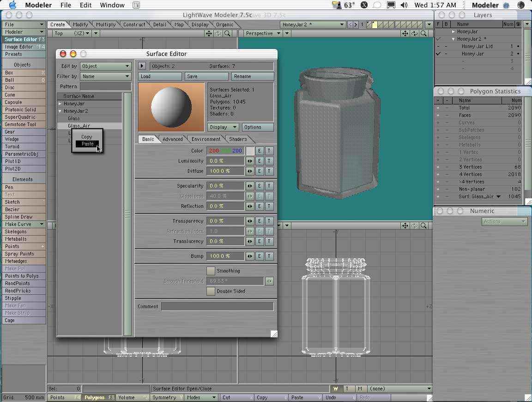
Task: Click the Surface Editor window resize grip
Action: (274, 334)
